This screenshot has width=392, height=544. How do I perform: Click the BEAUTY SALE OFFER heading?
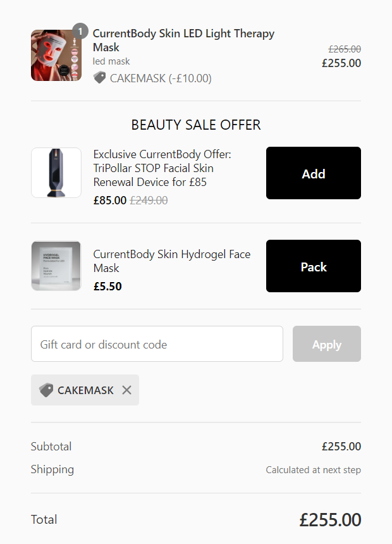[x=196, y=125]
